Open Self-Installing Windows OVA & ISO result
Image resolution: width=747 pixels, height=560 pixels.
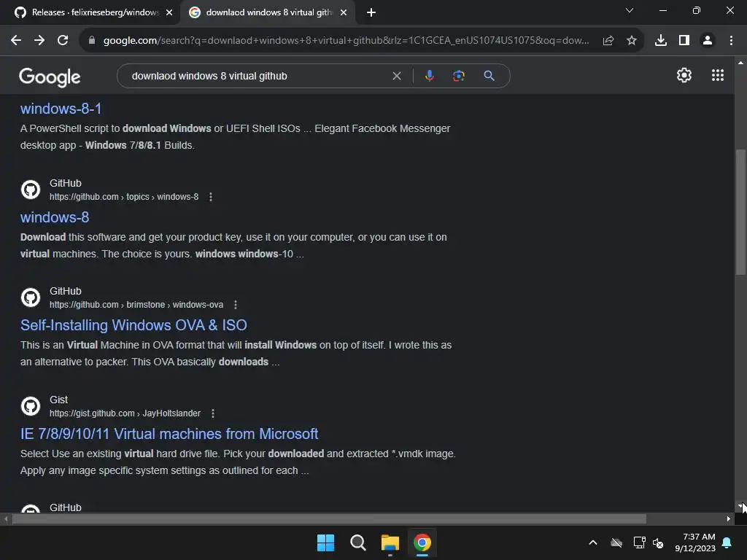click(133, 324)
